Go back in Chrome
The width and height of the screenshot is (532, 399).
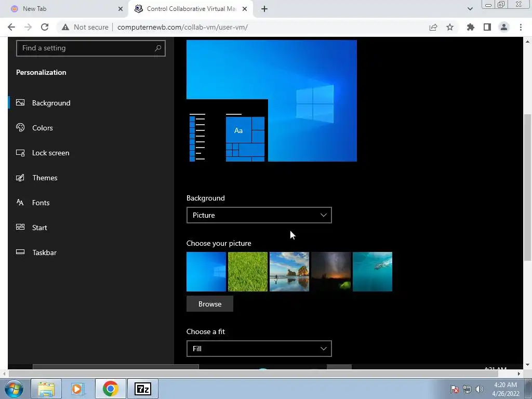click(11, 27)
